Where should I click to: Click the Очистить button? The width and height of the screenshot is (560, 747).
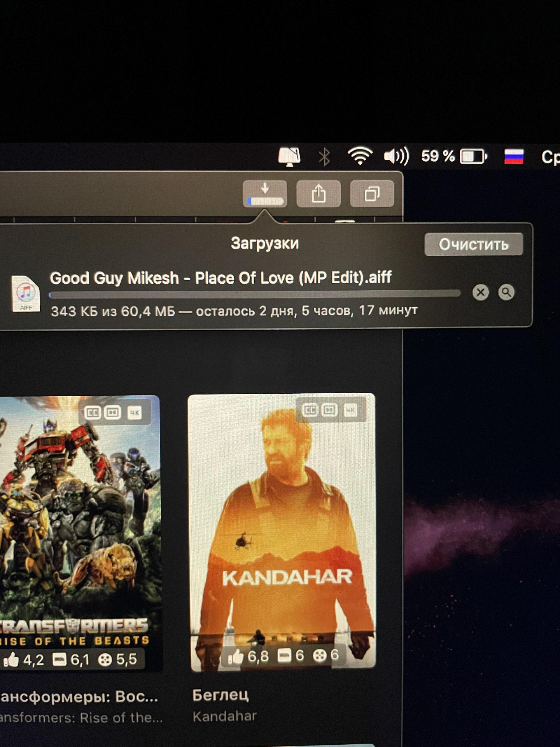coord(474,244)
